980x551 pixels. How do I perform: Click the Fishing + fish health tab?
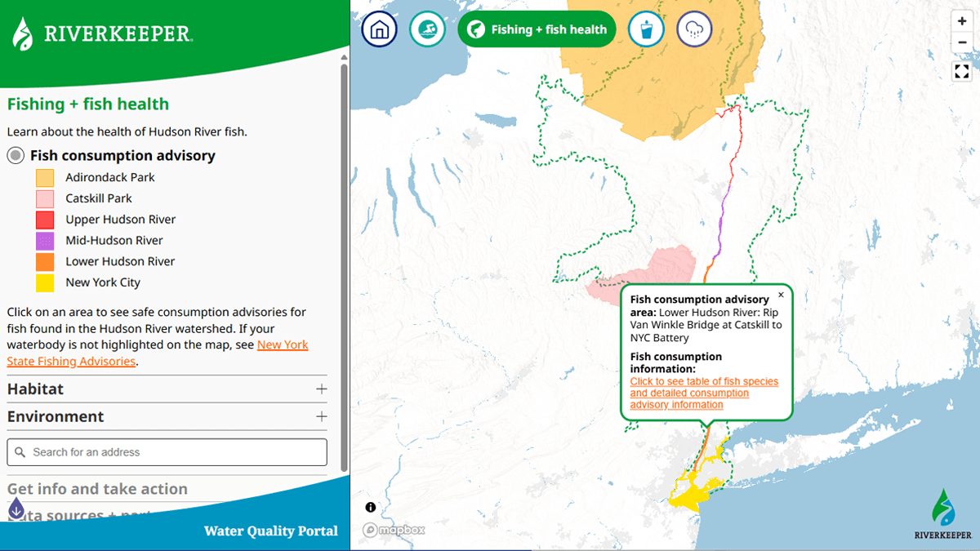click(x=537, y=29)
